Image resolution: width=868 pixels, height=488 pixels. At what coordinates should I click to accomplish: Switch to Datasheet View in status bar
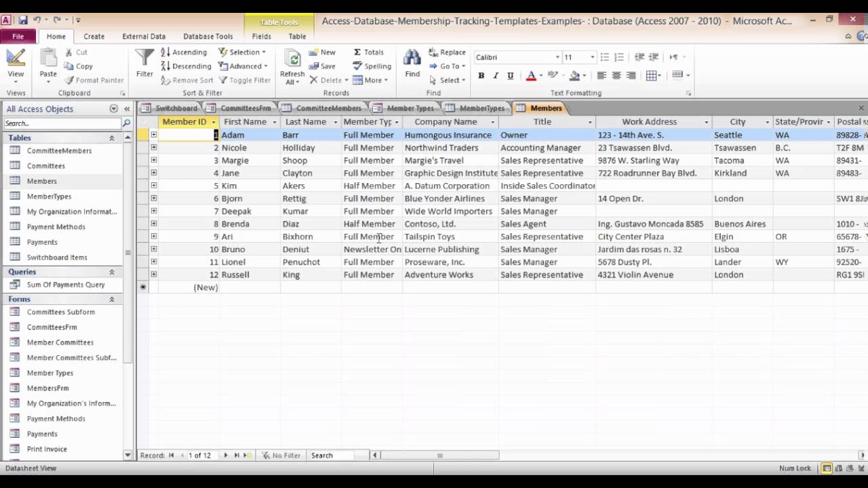(x=827, y=468)
